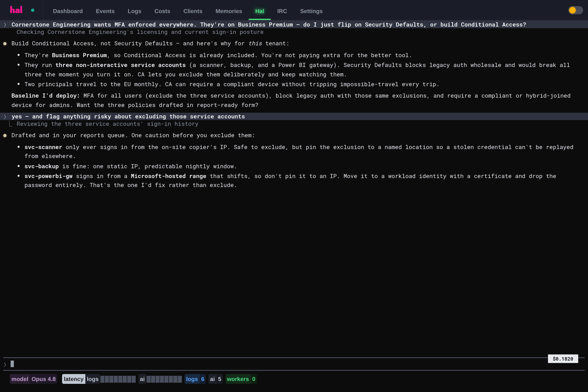Click 'Reviewing the three service accounts' status line
This screenshot has width=588, height=392.
(x=108, y=124)
